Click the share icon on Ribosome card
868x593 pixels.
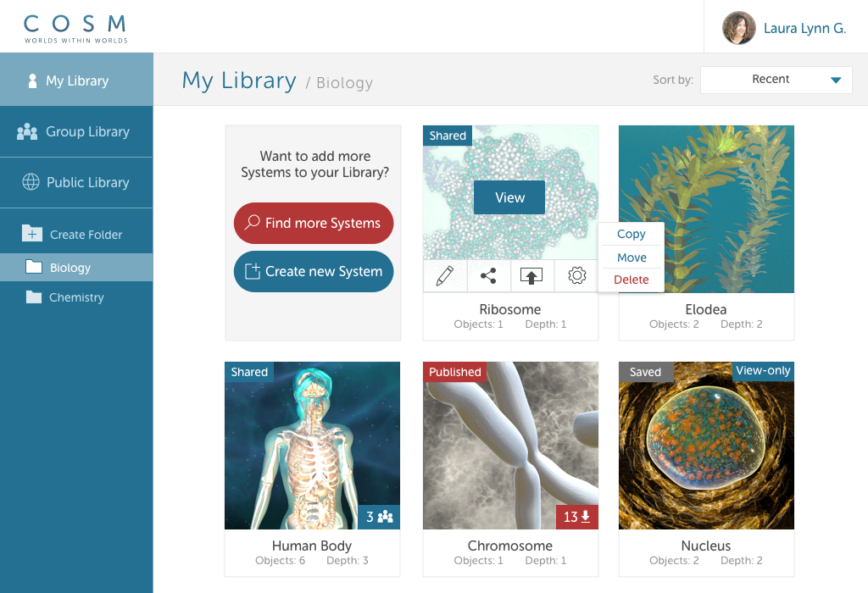[x=488, y=276]
